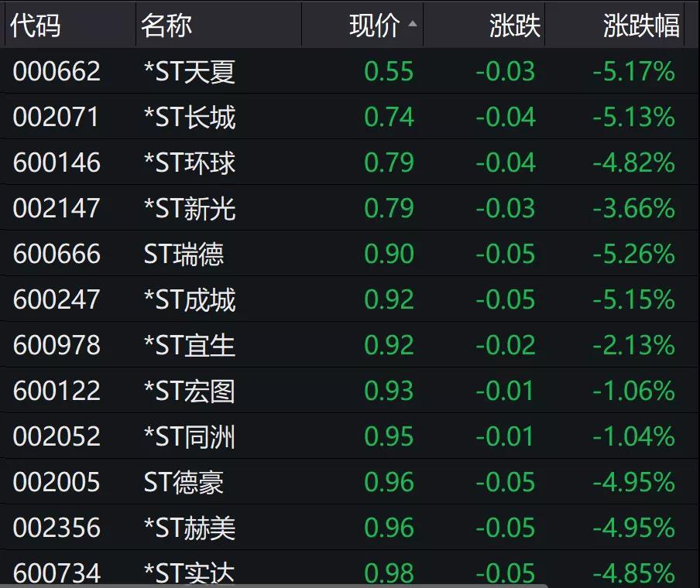This screenshot has width=700, height=588.
Task: Select stock code 600734
Action: click(57, 573)
